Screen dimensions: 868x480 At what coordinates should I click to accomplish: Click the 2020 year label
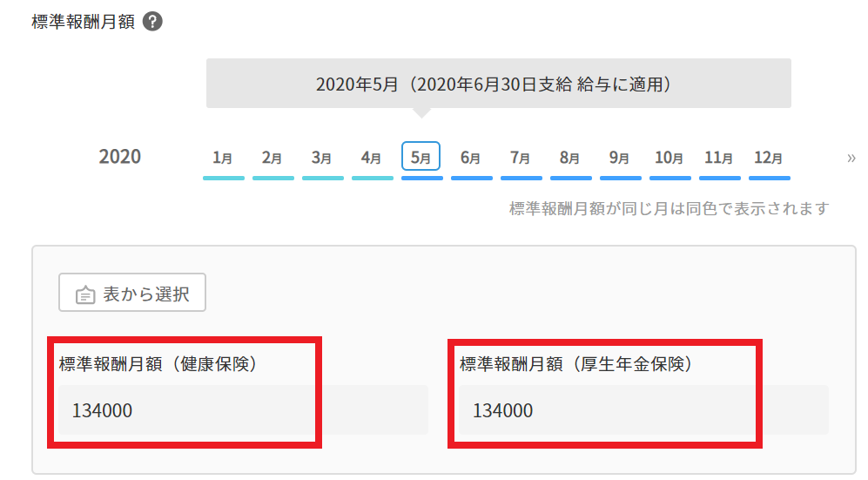click(120, 157)
